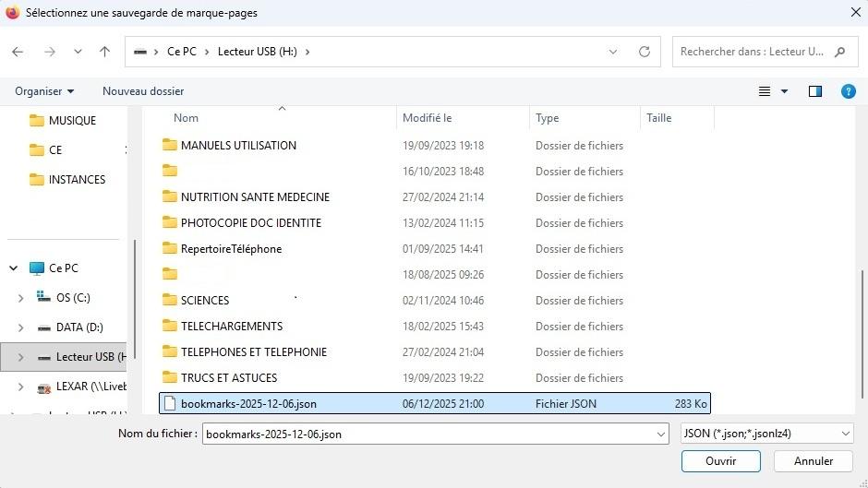Click the view layout list icon
This screenshot has height=488, width=868.
click(x=765, y=91)
